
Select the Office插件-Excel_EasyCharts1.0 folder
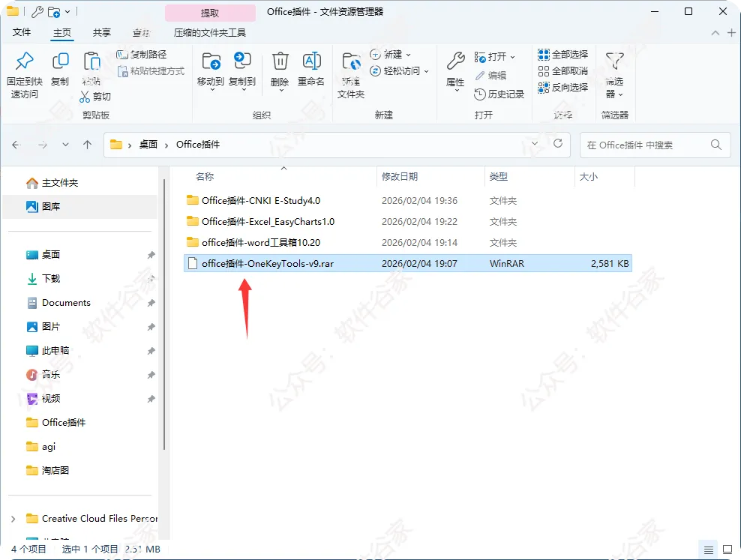[x=407, y=221]
